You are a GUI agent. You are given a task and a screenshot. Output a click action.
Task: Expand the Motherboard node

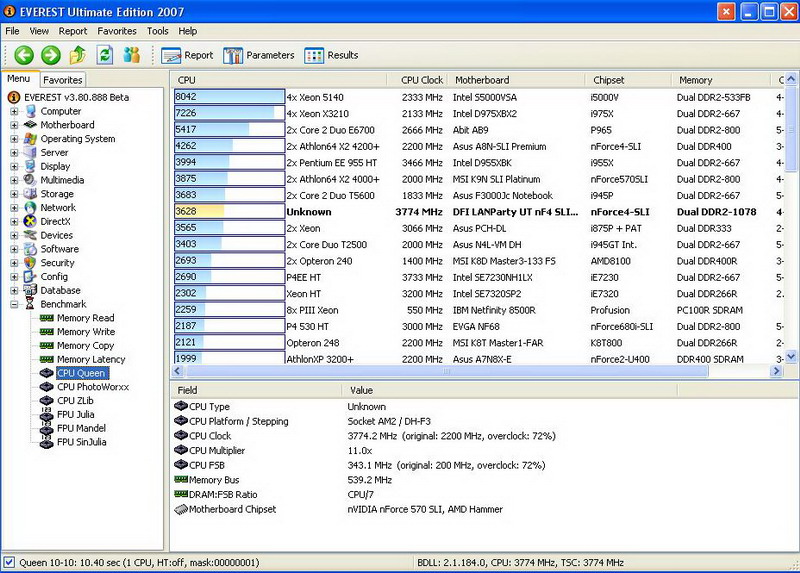pos(14,124)
